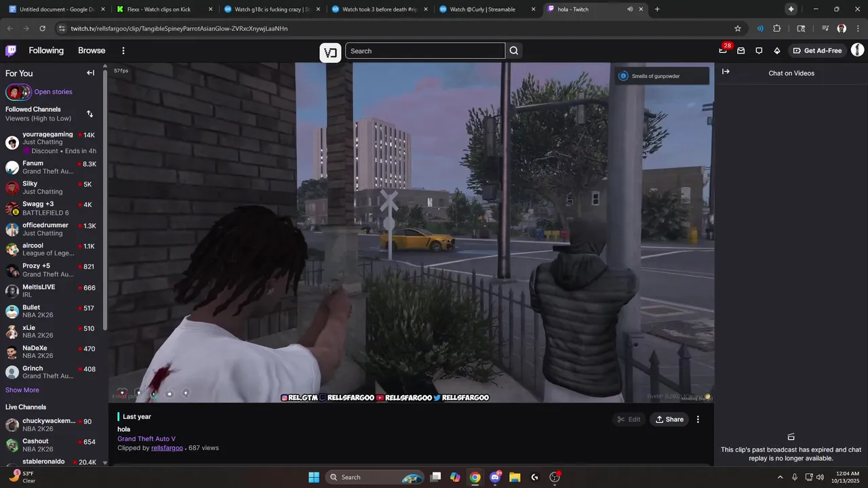
Task: Open the Google Lens search icon
Action: (801, 28)
